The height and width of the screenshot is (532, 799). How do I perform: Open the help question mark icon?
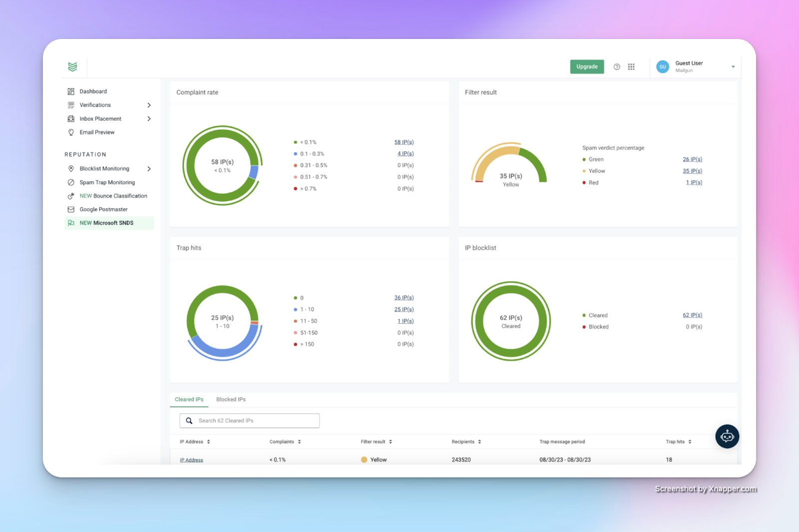[617, 67]
